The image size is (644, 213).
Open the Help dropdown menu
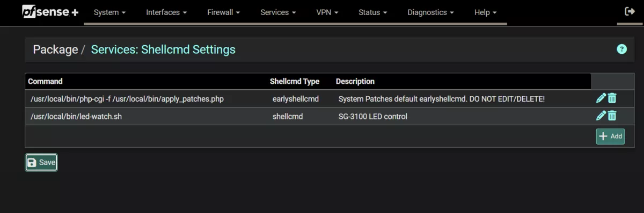point(485,12)
